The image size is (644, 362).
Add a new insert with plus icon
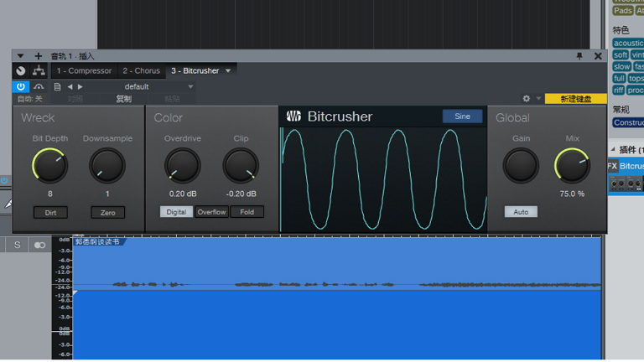pos(39,56)
